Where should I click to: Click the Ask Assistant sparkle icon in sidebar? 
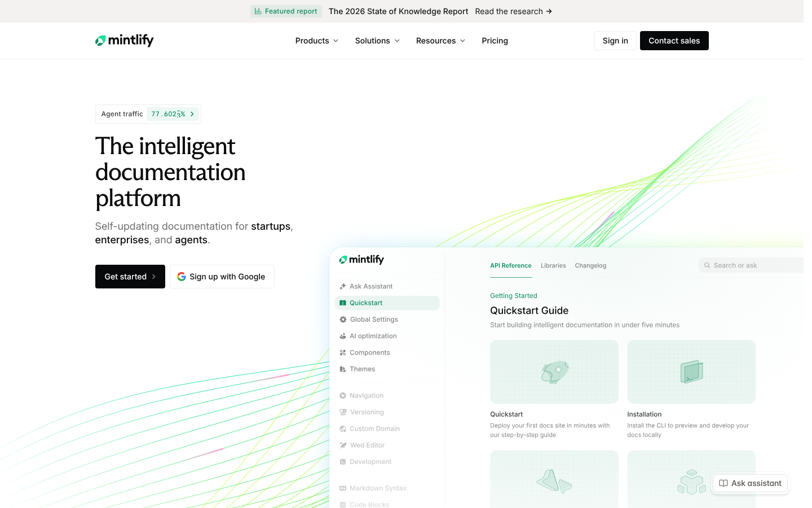click(x=342, y=286)
